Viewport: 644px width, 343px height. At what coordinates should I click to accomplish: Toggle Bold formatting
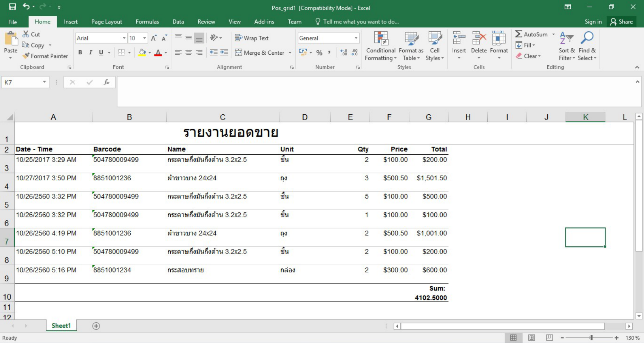[x=80, y=52]
